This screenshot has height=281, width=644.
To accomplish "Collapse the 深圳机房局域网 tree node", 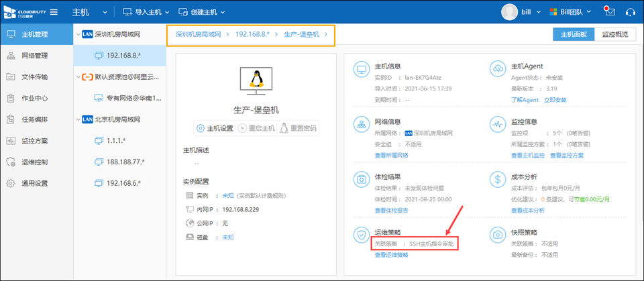I will tap(77, 35).
